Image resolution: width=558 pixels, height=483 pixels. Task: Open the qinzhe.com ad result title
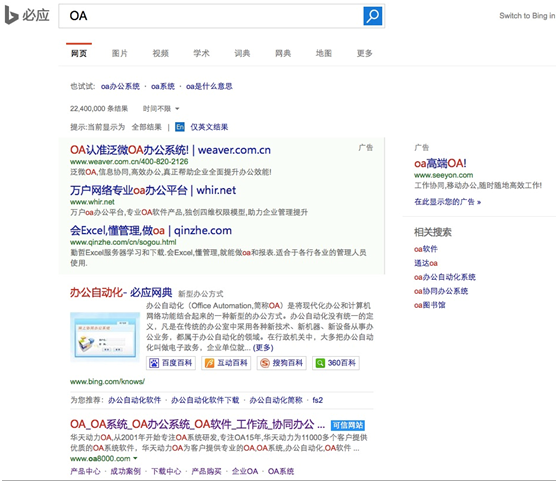151,231
